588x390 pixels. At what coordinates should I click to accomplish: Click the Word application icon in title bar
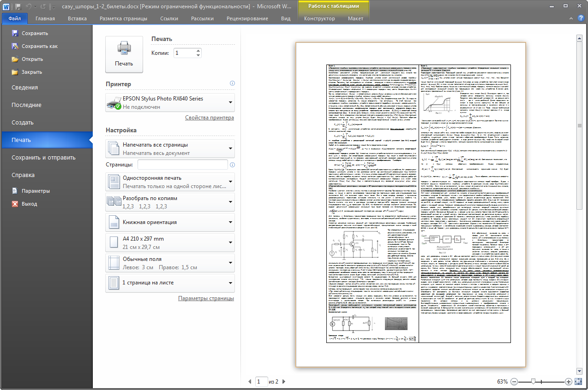(x=6, y=6)
